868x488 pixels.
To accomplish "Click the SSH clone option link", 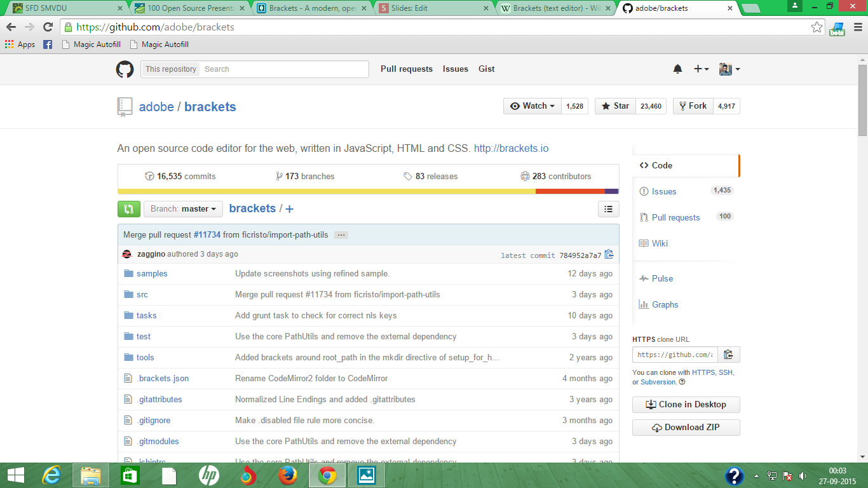I will click(x=726, y=373).
